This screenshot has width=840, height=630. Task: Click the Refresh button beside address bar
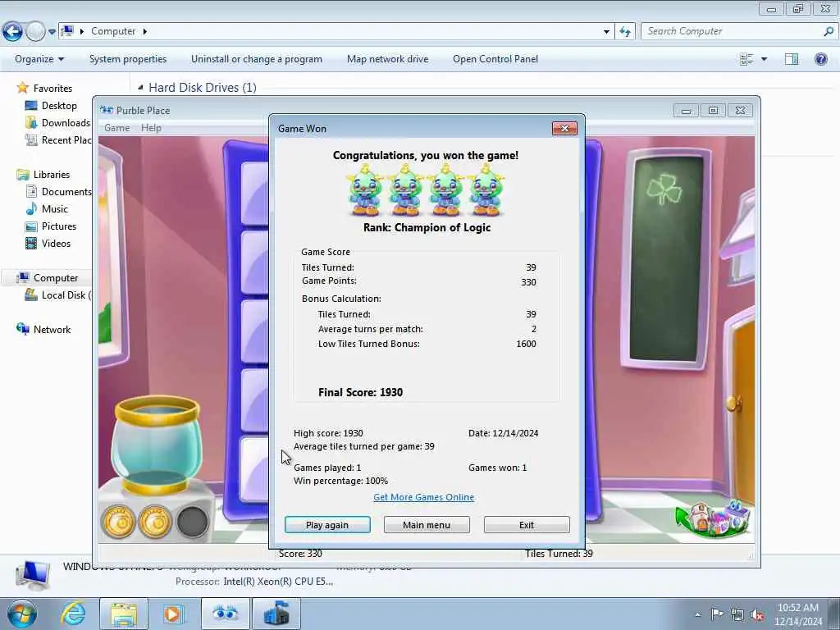click(625, 32)
